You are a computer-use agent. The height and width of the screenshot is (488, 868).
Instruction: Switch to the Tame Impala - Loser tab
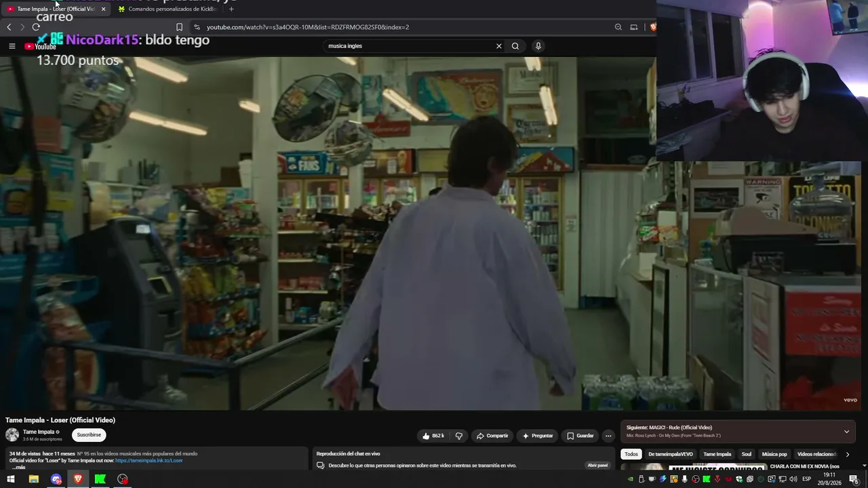tap(56, 9)
